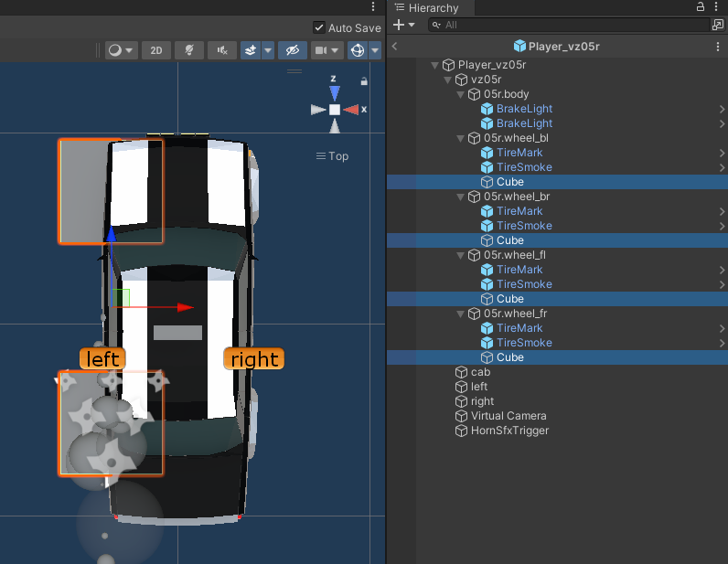Open Scene view three-dot options menu

[373, 6]
